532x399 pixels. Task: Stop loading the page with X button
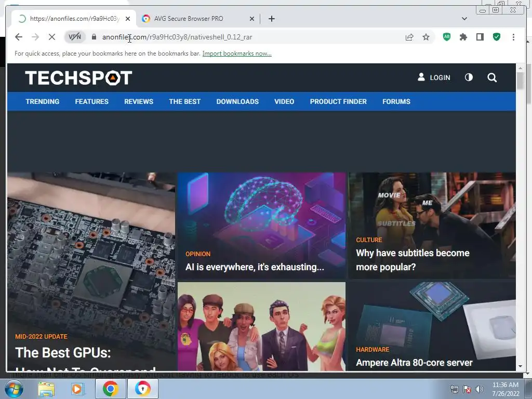coord(51,37)
